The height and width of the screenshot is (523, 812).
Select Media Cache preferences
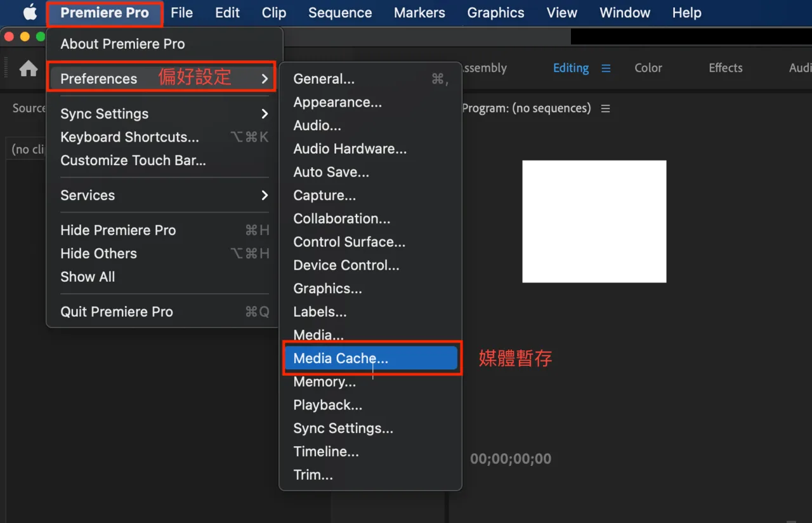[x=370, y=359]
